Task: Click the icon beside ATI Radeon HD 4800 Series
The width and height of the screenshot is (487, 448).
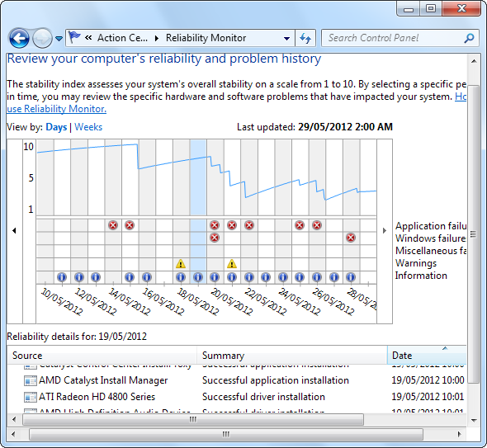Action: (x=30, y=397)
